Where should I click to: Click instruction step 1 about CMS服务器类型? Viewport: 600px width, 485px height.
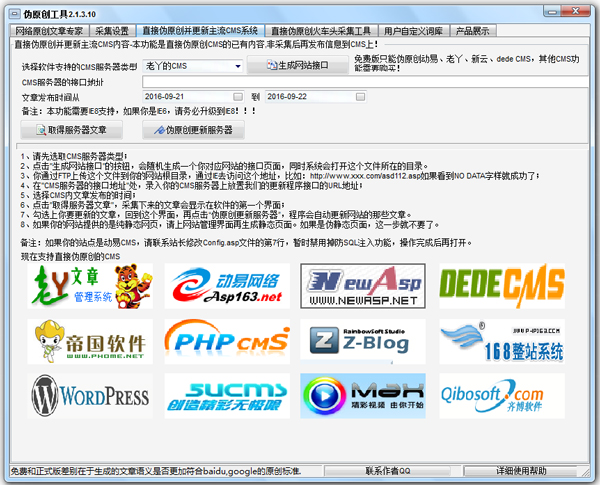[x=74, y=157]
